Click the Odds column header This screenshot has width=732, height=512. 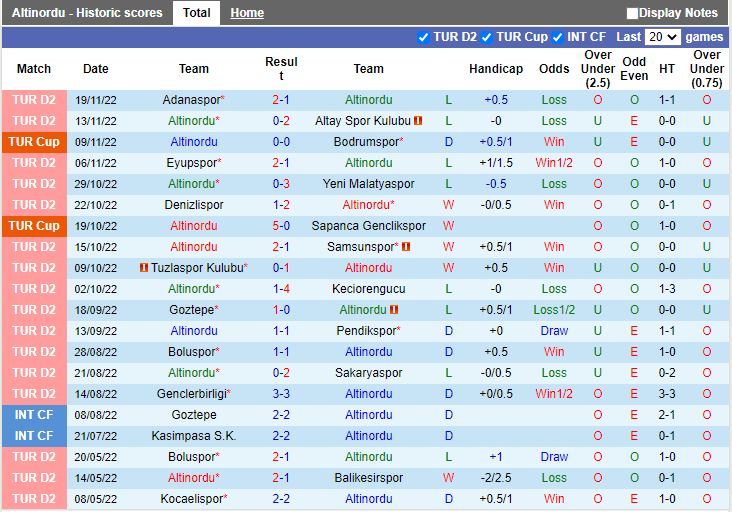tap(554, 69)
